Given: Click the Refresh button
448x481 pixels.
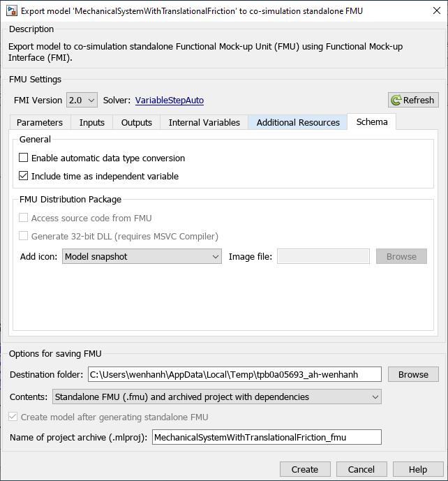Looking at the screenshot, I should point(413,100).
